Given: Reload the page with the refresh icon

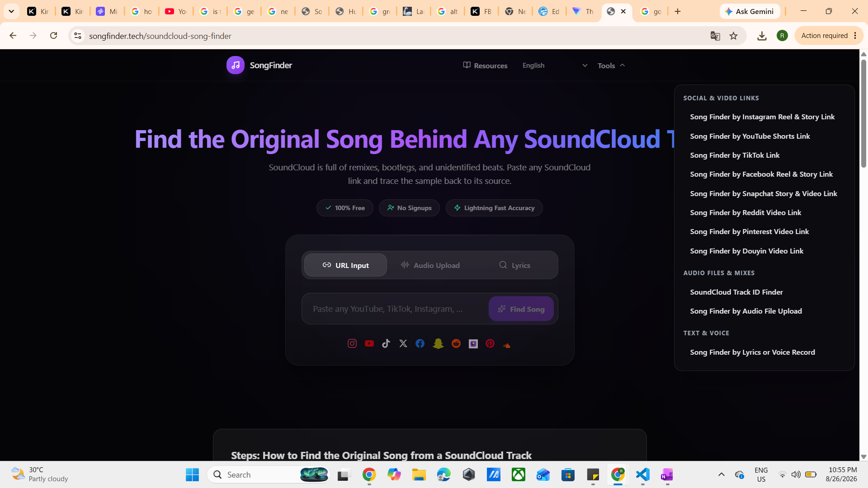Looking at the screenshot, I should (x=53, y=36).
